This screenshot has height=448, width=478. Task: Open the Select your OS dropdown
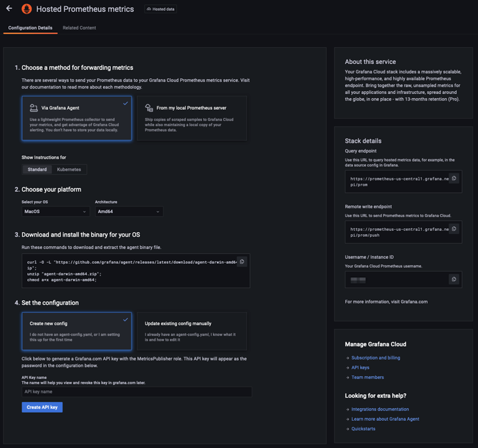pos(56,212)
